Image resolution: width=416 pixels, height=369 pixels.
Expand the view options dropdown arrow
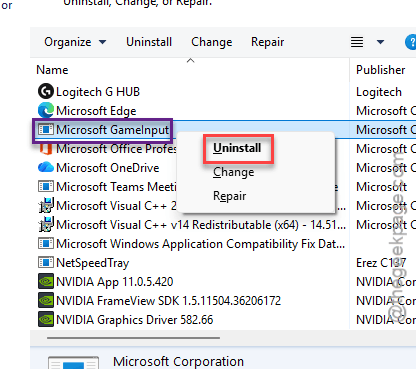tap(380, 42)
